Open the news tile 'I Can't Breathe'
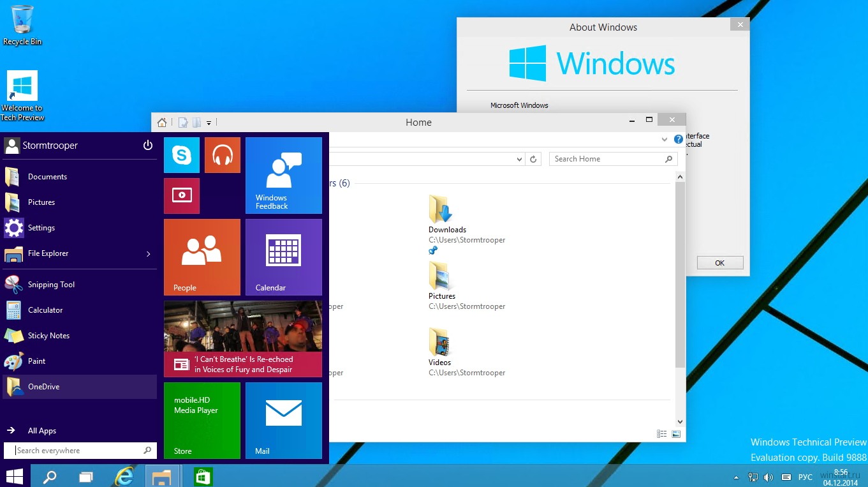The image size is (868, 487). tap(243, 339)
